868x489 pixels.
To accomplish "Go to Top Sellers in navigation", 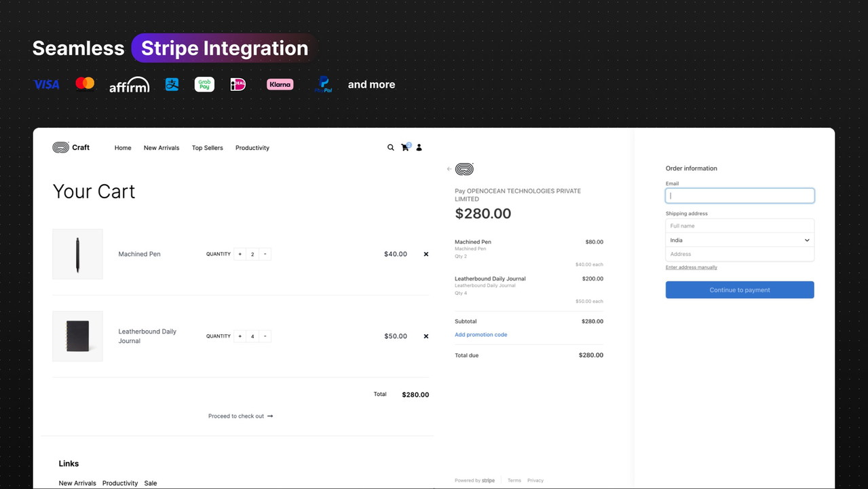I will (207, 148).
